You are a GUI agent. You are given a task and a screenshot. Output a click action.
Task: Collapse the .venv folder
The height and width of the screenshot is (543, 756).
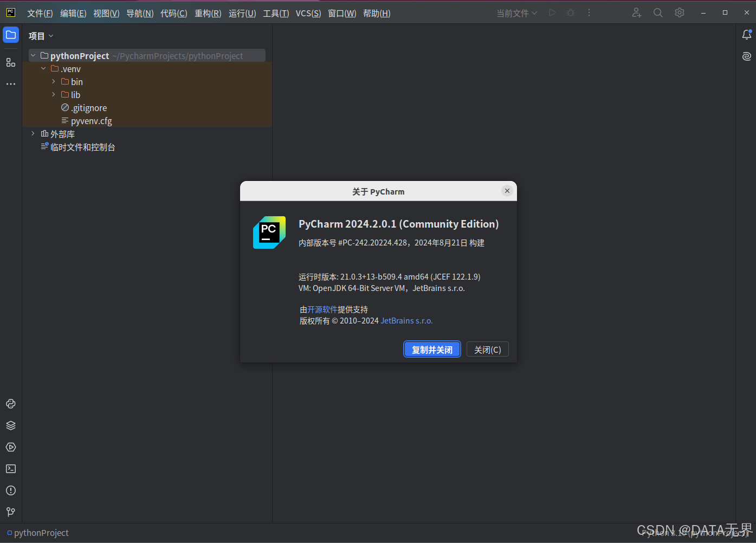click(x=43, y=68)
